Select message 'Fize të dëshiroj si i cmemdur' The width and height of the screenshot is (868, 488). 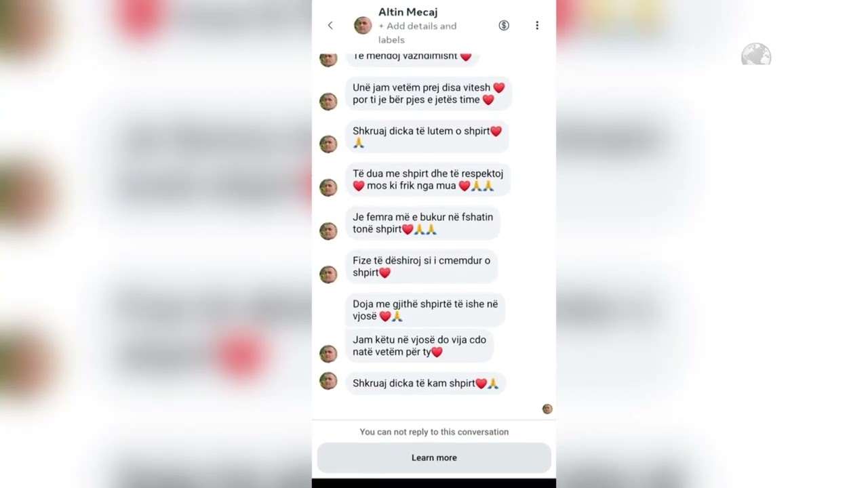[x=422, y=266]
